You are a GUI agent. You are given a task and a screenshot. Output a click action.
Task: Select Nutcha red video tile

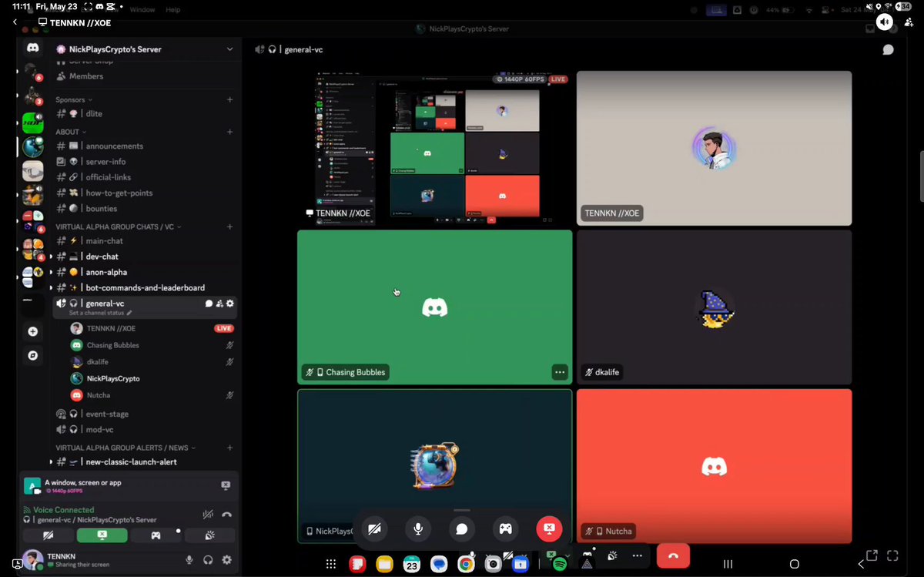tap(714, 466)
